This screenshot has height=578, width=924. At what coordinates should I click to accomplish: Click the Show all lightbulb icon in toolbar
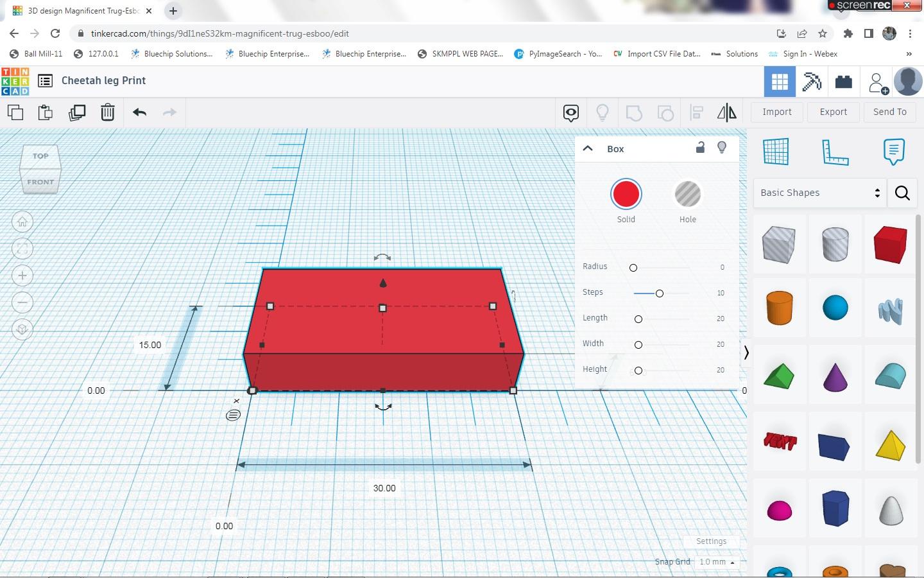tap(603, 113)
